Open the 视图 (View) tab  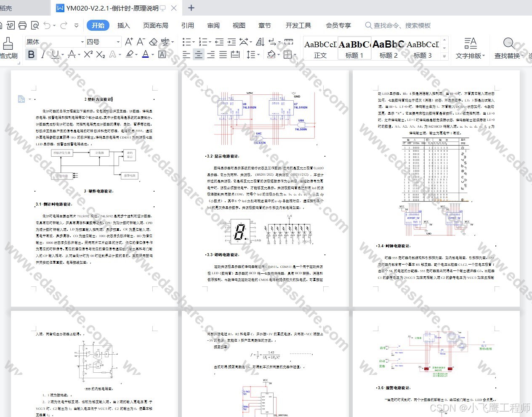(x=239, y=25)
